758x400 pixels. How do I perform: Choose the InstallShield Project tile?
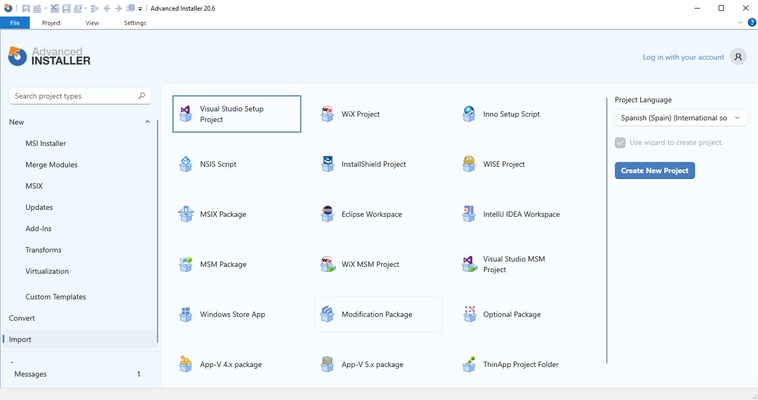(378, 164)
